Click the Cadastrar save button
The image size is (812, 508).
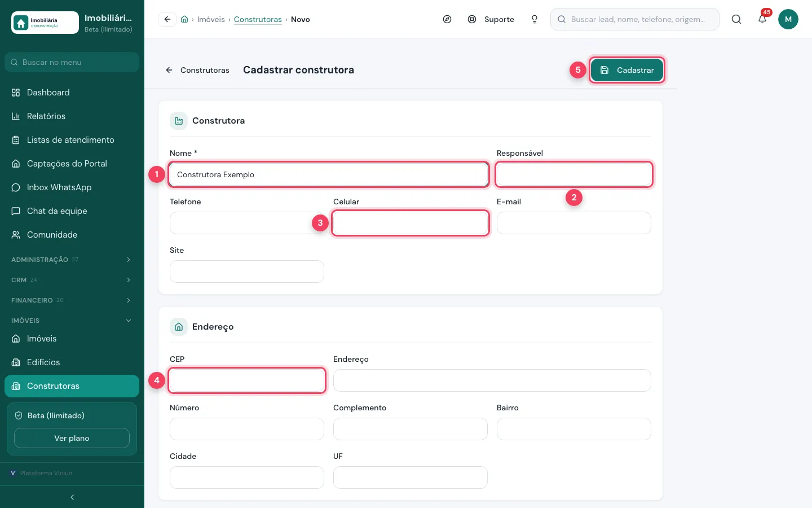(x=627, y=70)
